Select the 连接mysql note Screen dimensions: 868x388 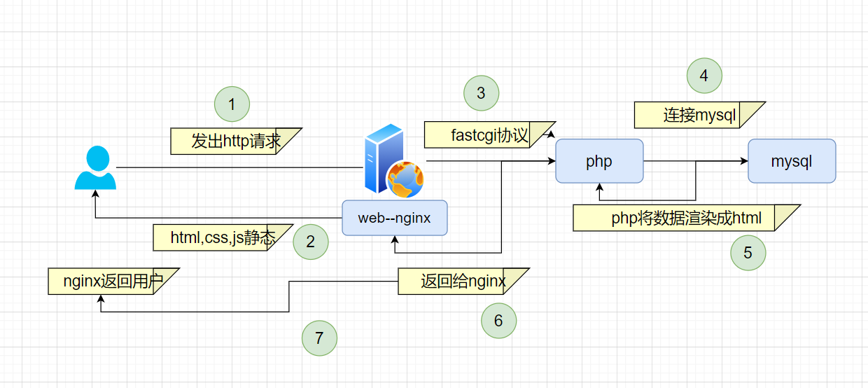coord(699,115)
